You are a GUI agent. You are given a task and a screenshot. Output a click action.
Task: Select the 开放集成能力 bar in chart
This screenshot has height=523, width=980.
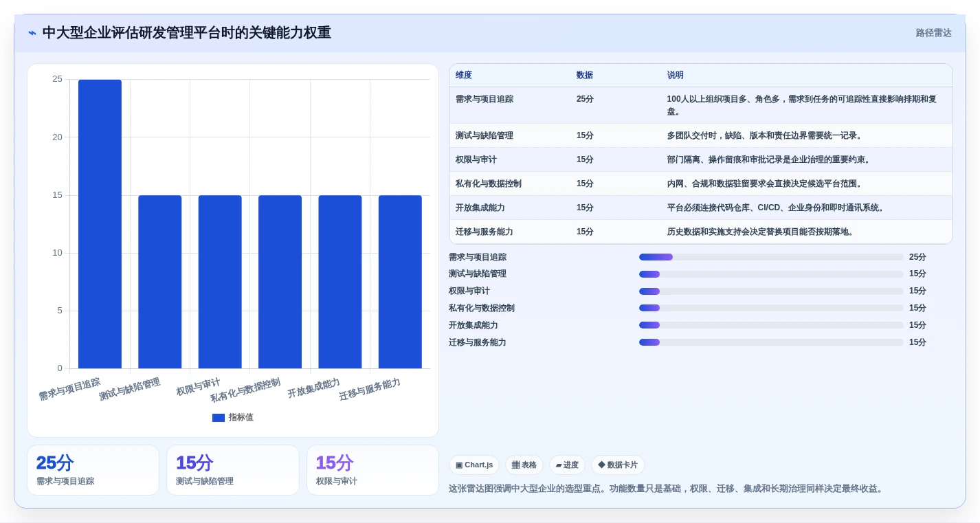click(x=340, y=282)
